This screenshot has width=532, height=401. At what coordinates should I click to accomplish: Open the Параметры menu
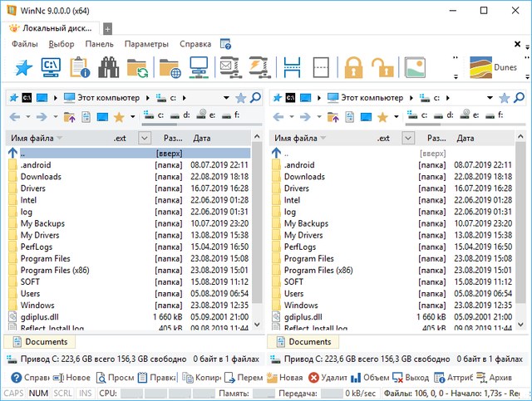point(146,44)
